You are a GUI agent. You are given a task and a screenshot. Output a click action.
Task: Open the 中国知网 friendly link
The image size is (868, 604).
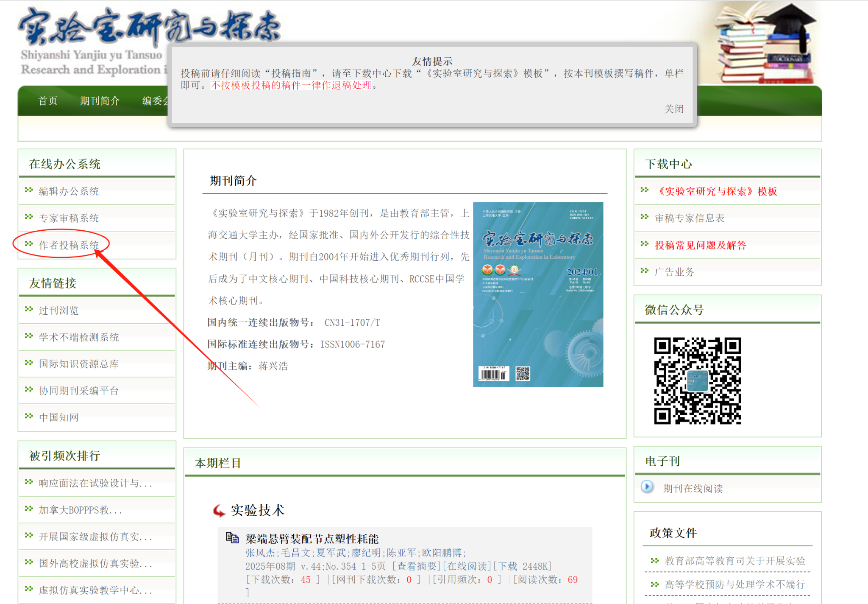[58, 417]
